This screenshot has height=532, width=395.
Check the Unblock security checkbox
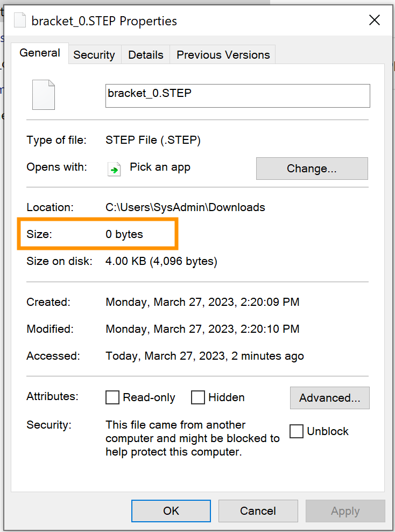[x=297, y=431]
